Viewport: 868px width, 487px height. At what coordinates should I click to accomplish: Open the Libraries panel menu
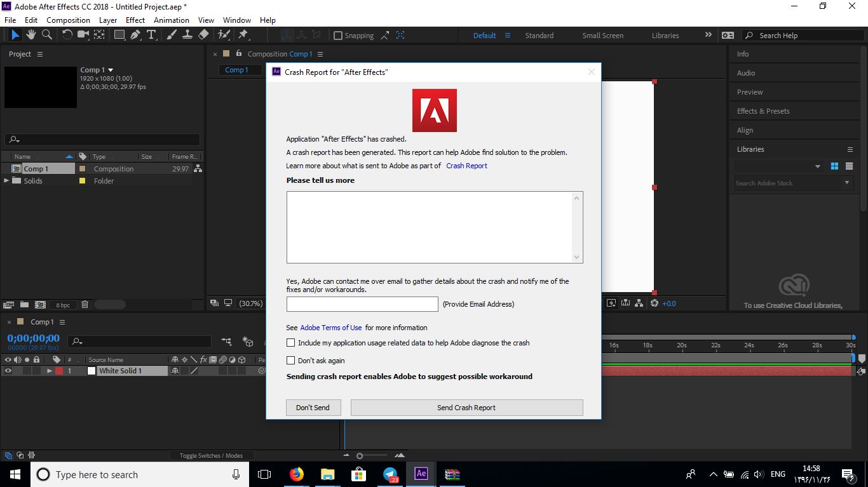[x=850, y=149]
